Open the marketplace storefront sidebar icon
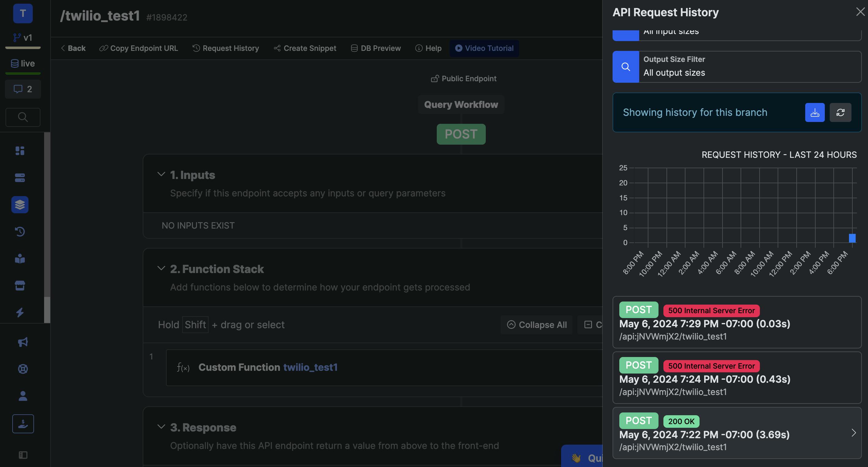868x467 pixels. pos(20,286)
